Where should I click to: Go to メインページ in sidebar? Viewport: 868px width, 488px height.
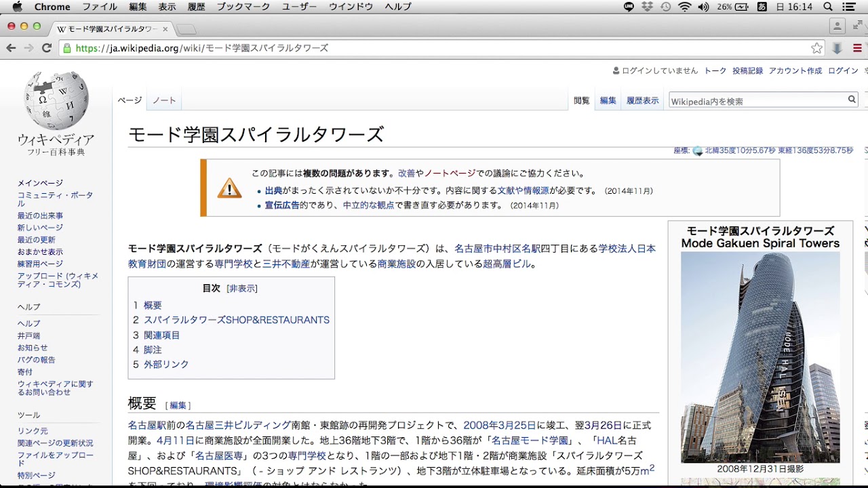click(x=40, y=183)
